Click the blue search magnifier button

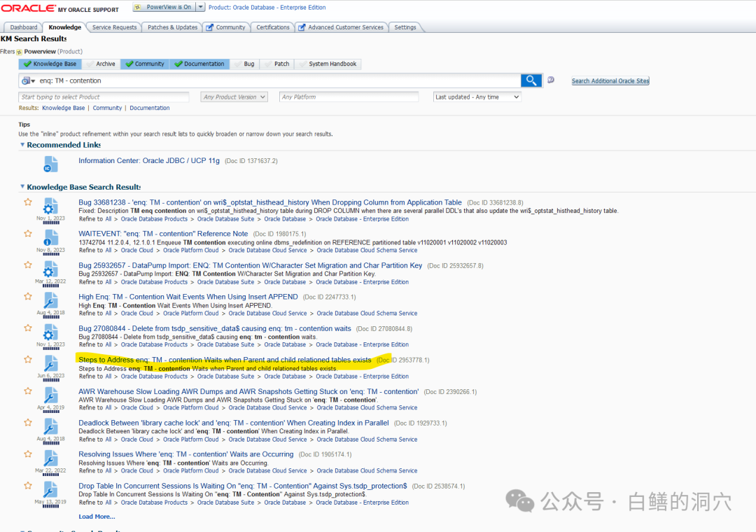click(x=531, y=80)
